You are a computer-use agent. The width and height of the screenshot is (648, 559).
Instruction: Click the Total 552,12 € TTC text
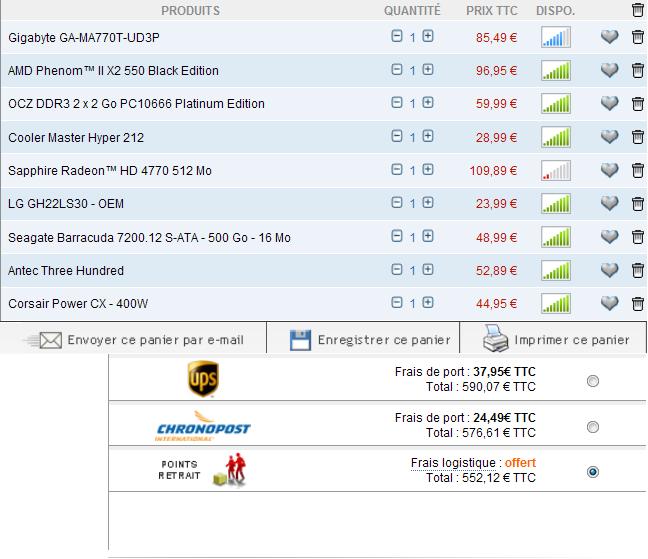(481, 478)
